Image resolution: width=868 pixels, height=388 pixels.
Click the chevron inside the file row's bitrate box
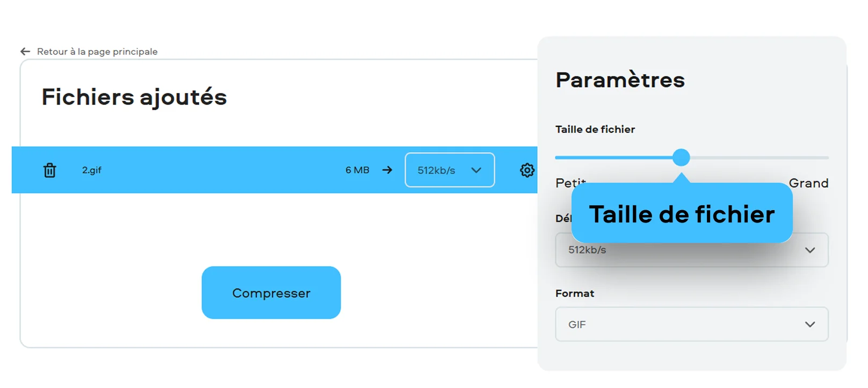(476, 170)
